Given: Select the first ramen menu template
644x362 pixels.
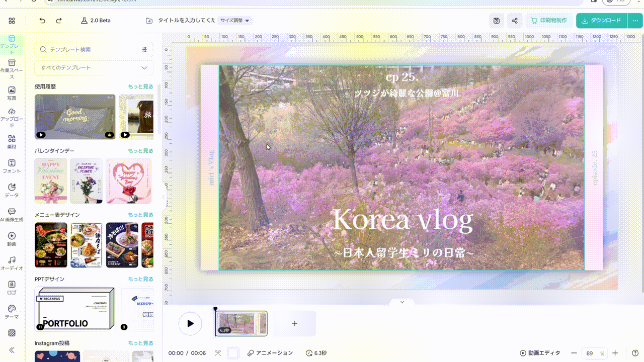Looking at the screenshot, I should click(51, 245).
